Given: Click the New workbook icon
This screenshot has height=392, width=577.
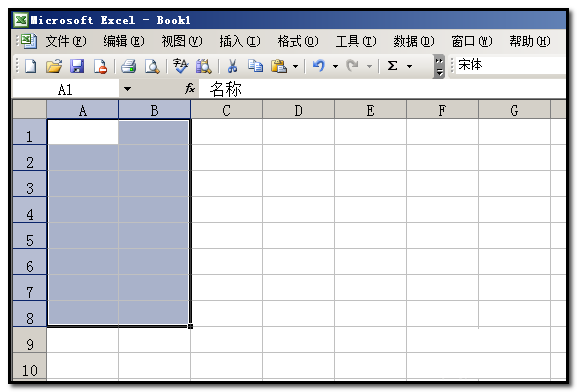Looking at the screenshot, I should click(x=31, y=67).
